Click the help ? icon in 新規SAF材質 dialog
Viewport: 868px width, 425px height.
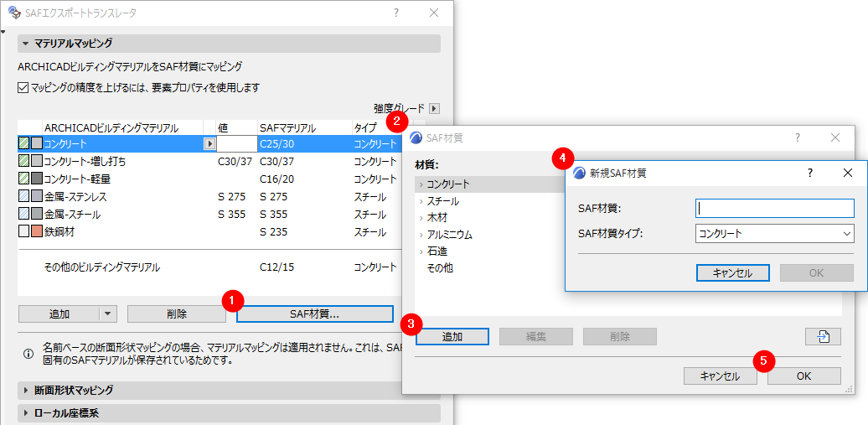coord(810,173)
